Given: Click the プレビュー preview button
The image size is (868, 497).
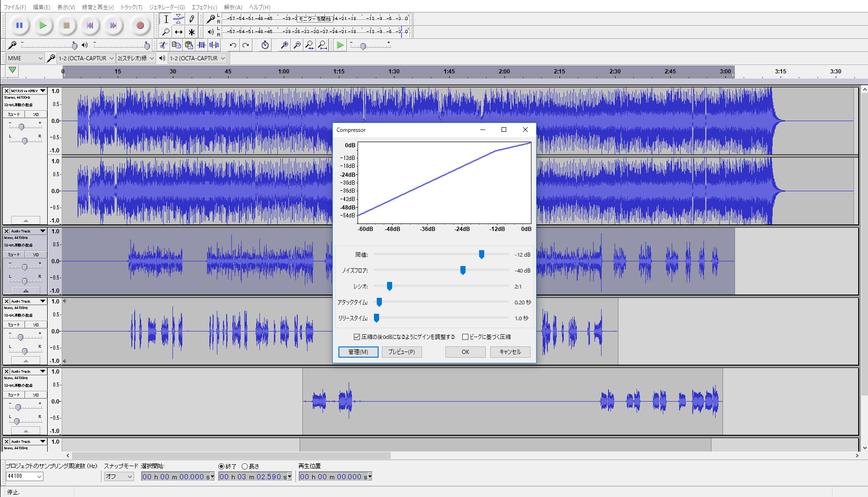Looking at the screenshot, I should (x=402, y=352).
